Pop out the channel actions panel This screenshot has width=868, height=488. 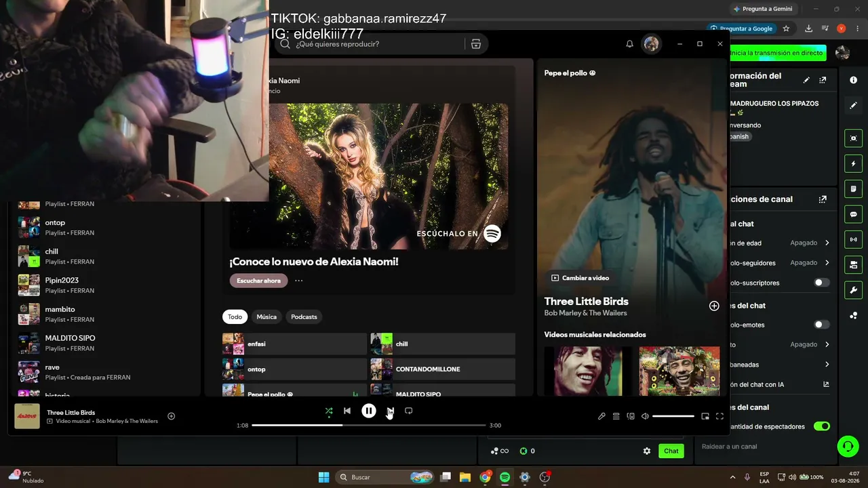(823, 199)
